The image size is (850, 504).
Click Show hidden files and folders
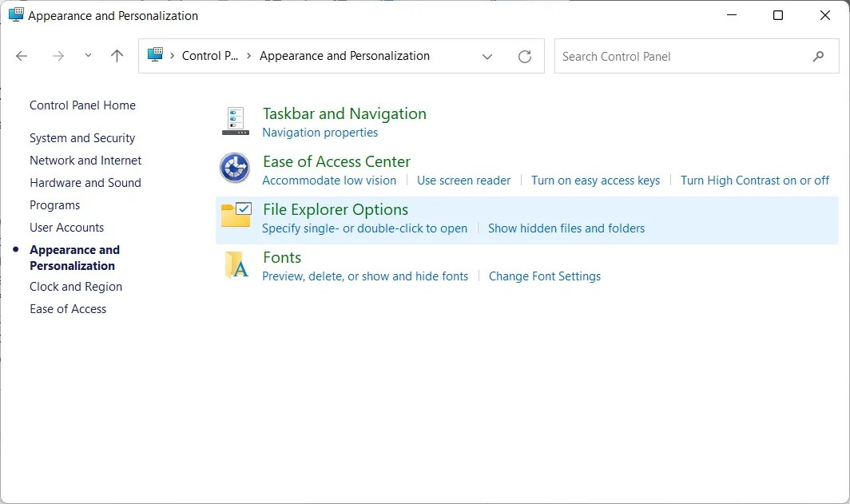coord(566,228)
